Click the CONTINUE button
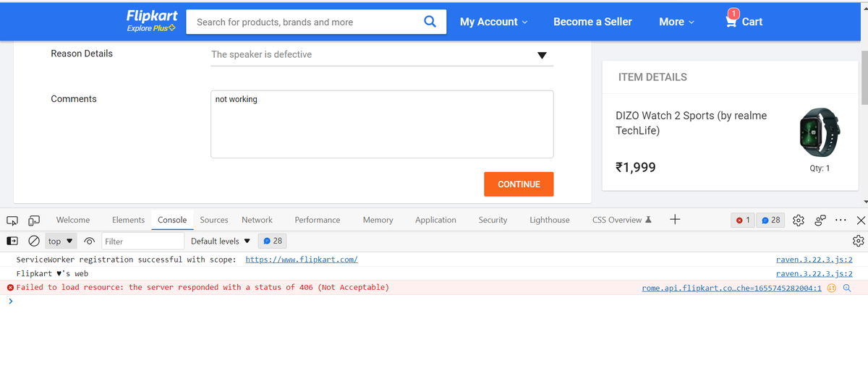The height and width of the screenshot is (381, 868). (x=519, y=184)
